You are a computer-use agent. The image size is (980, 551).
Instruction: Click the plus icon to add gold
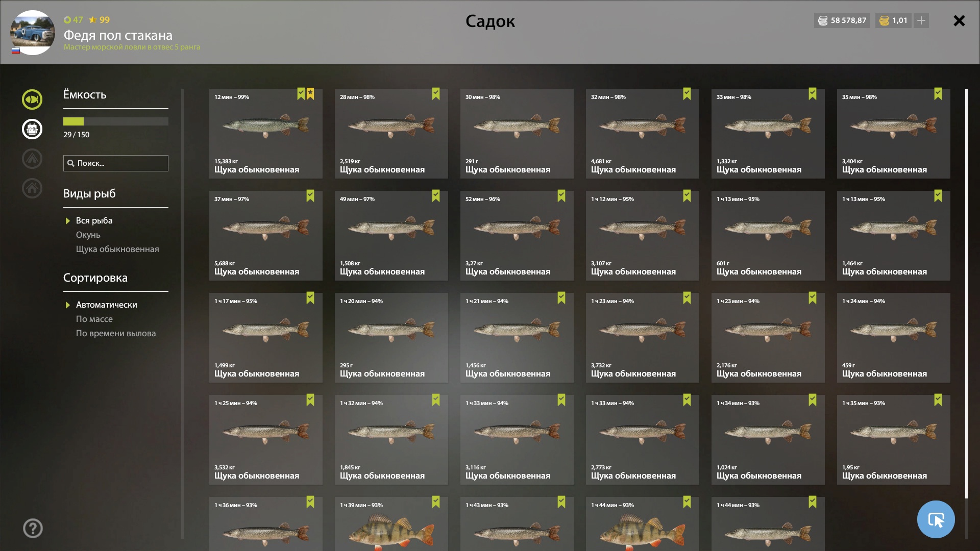921,20
